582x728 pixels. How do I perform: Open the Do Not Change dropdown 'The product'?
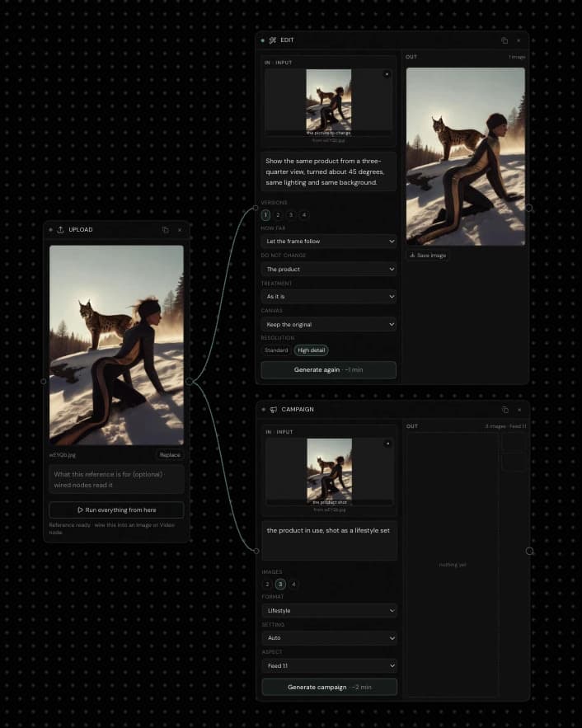(x=329, y=270)
